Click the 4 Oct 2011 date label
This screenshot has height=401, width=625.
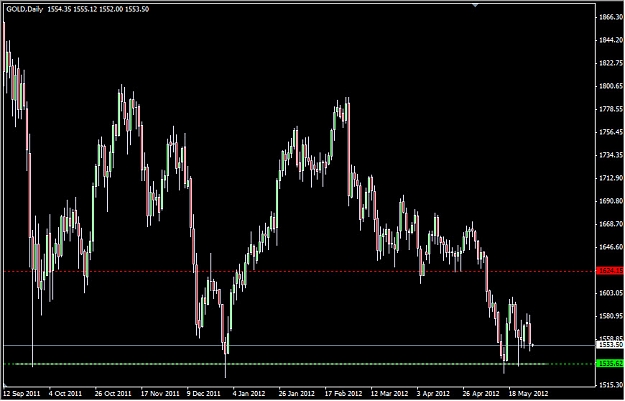(x=67, y=393)
